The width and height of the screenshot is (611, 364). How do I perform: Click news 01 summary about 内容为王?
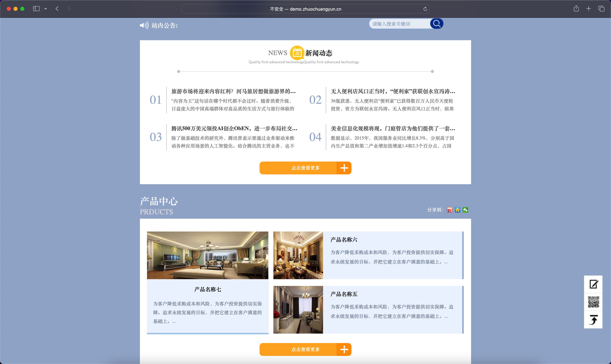point(233,105)
